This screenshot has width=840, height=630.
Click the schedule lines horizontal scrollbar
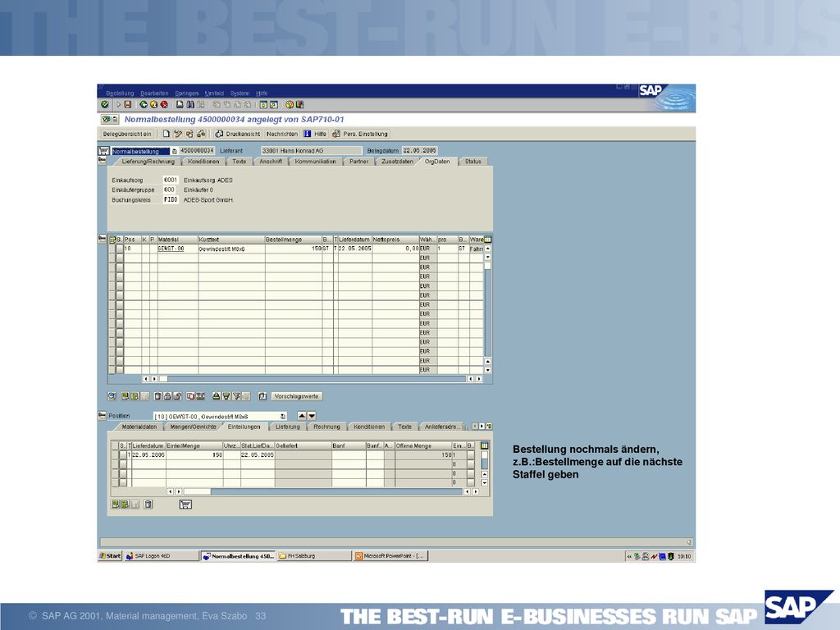coord(322,491)
